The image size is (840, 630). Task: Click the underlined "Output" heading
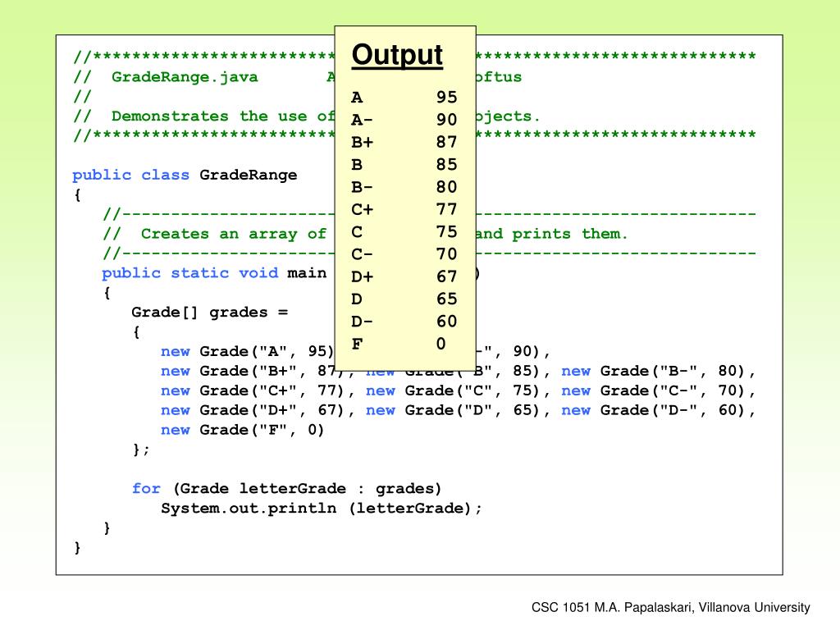point(397,56)
